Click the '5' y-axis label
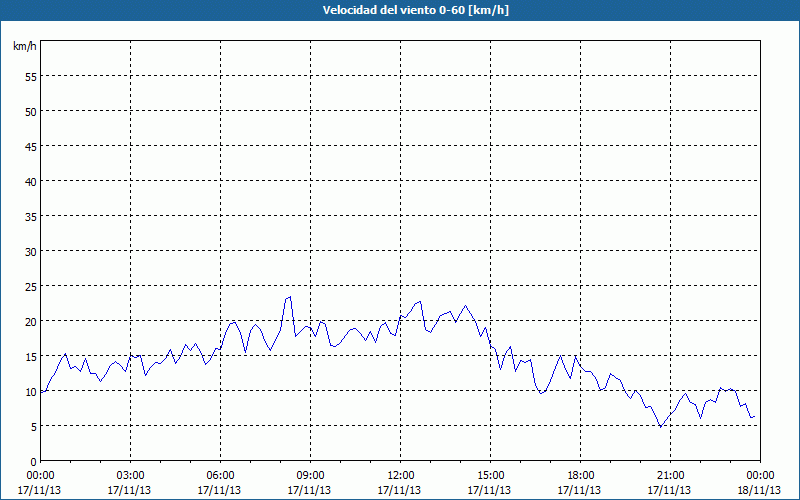This screenshot has width=800, height=500. [34, 427]
